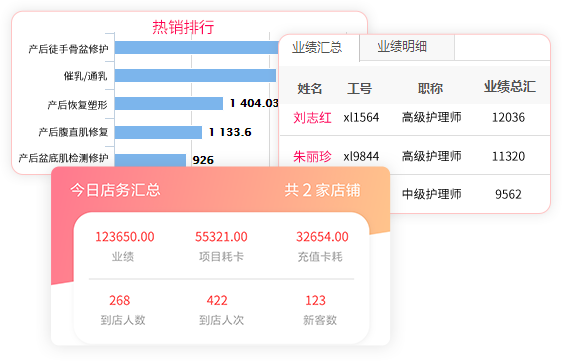Click the 项目耗卡 label
The image size is (562, 361).
click(x=221, y=257)
